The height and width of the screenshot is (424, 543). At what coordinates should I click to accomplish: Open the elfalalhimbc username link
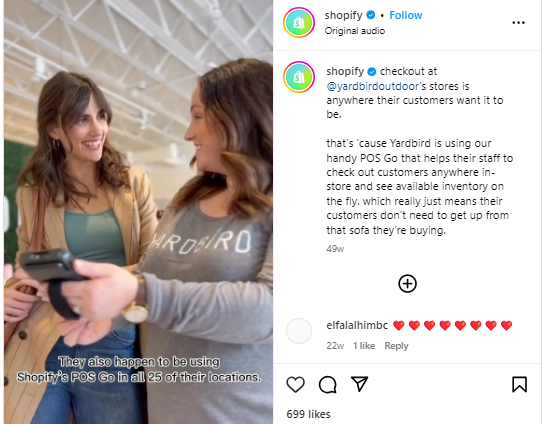pyautogui.click(x=357, y=325)
